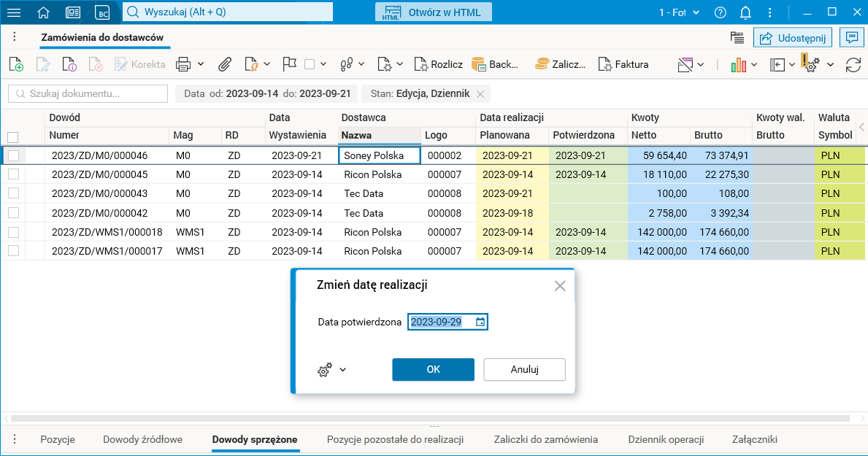Click the Zalicz... coins button
This screenshot has width=868, height=456.
(560, 65)
